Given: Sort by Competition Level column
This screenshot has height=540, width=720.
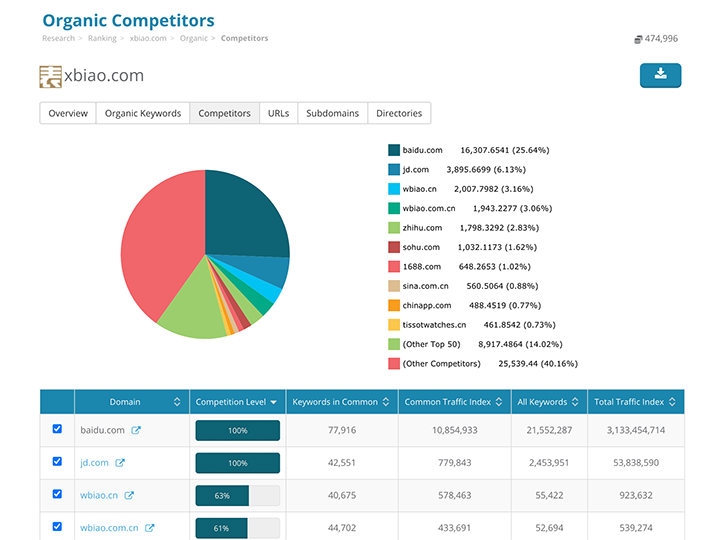Looking at the screenshot, I should tap(237, 402).
